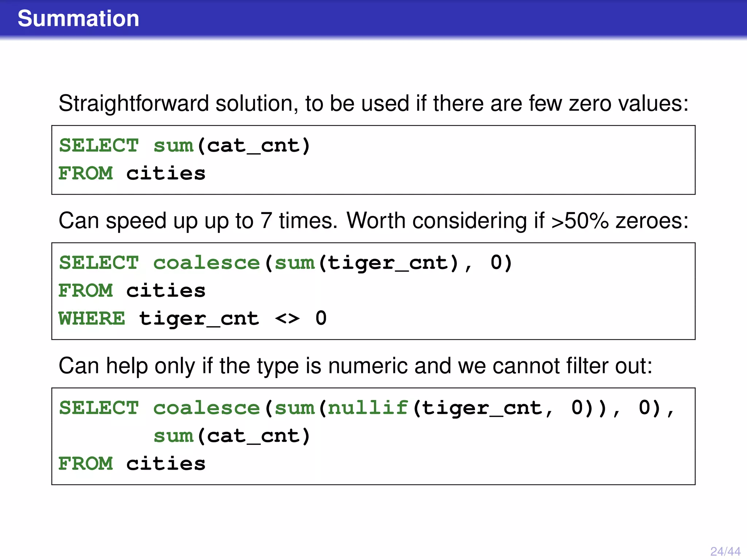The height and width of the screenshot is (560, 747).
Task: Click 'WHERE tiger_cnt <> 0' line
Action: pos(193,319)
